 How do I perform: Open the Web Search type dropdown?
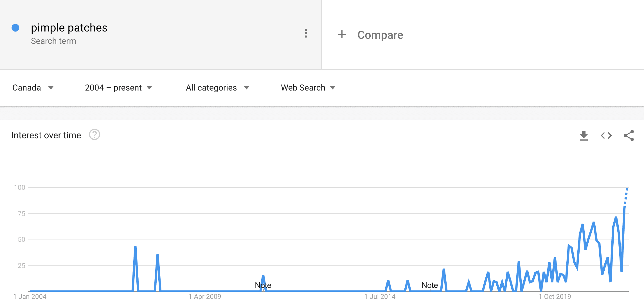tap(308, 88)
